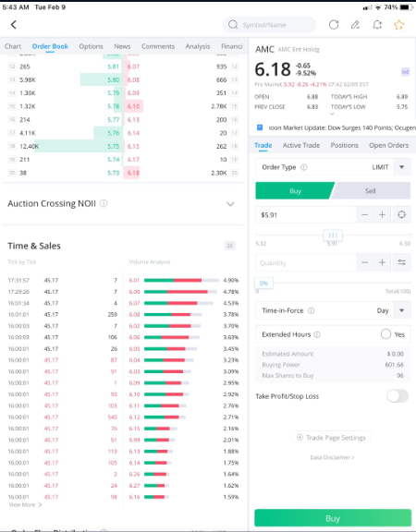Click the 6.01 volume analysis row
416x532 pixels.
pos(184,280)
